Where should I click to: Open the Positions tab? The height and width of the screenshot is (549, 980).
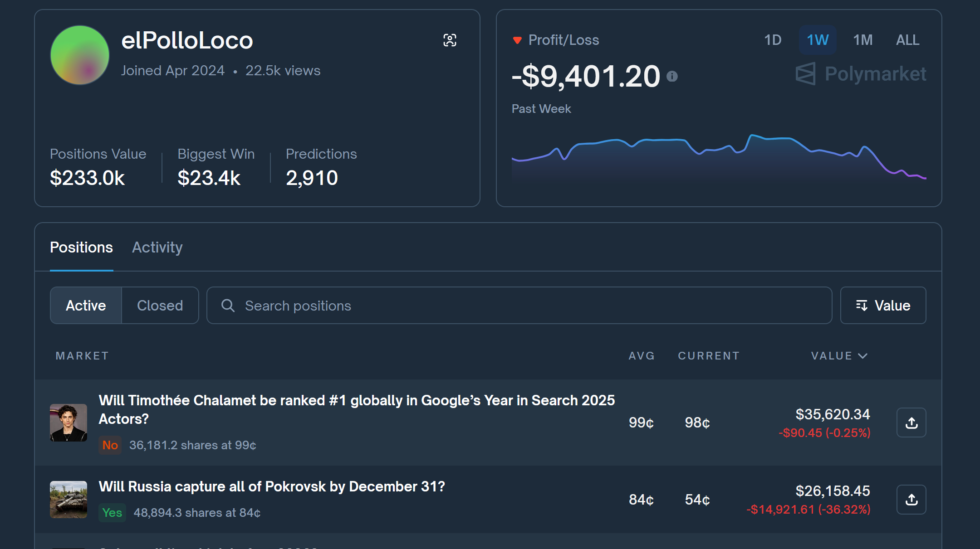tap(81, 248)
